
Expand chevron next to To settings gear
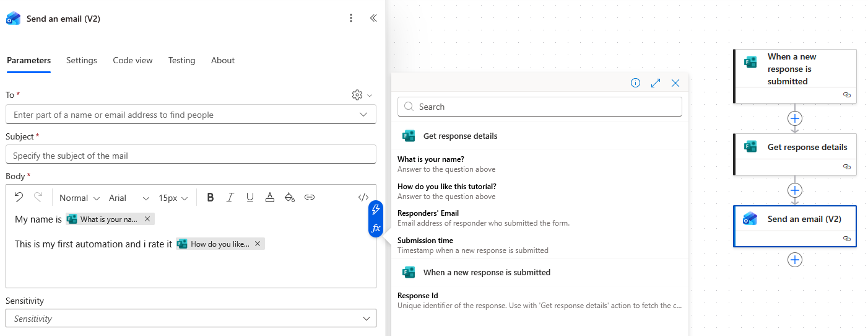coord(370,95)
